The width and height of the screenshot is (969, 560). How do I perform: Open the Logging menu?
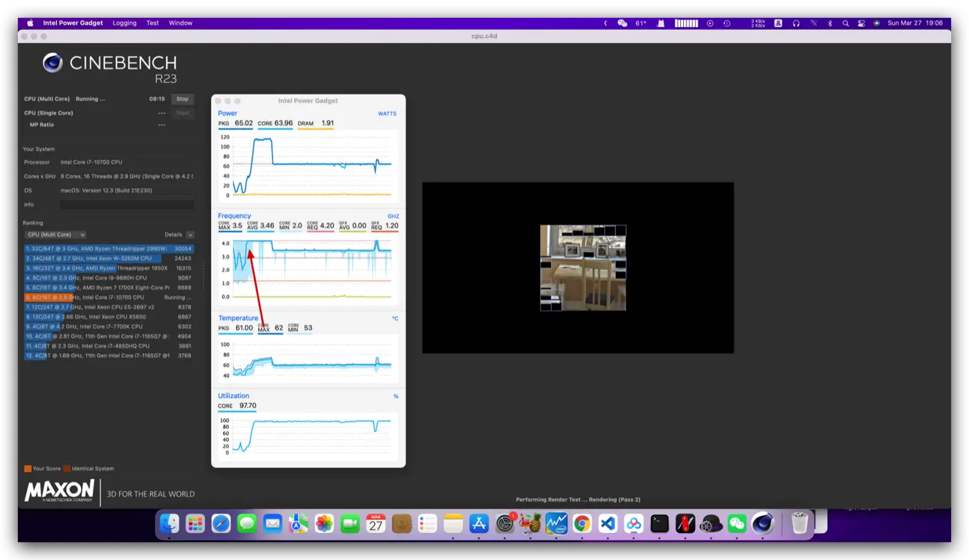(125, 23)
